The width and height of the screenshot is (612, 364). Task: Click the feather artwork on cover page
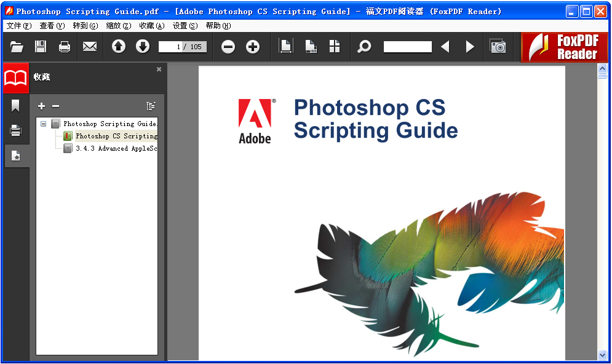429,273
